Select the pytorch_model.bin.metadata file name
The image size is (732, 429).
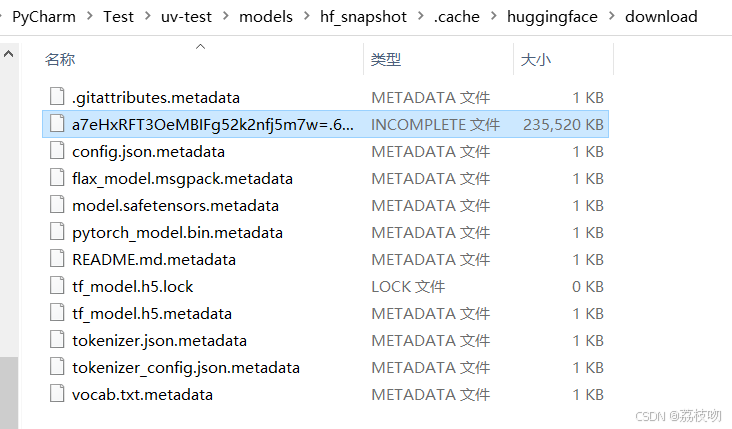click(x=177, y=233)
